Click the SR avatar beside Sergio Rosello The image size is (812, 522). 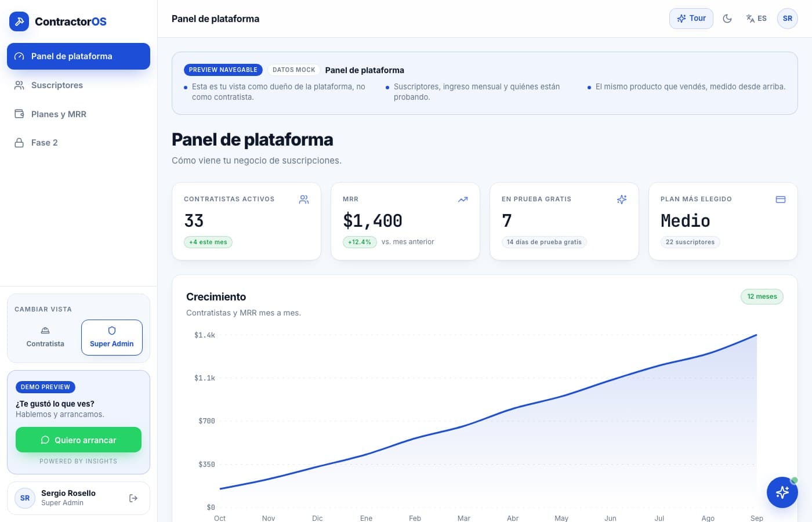25,498
